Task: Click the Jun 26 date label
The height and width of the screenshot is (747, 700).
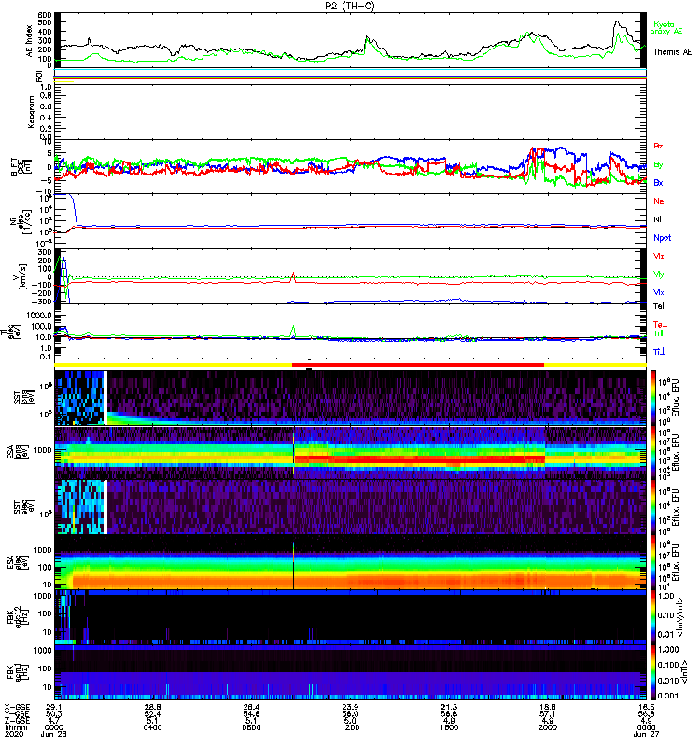Action: click(x=53, y=734)
